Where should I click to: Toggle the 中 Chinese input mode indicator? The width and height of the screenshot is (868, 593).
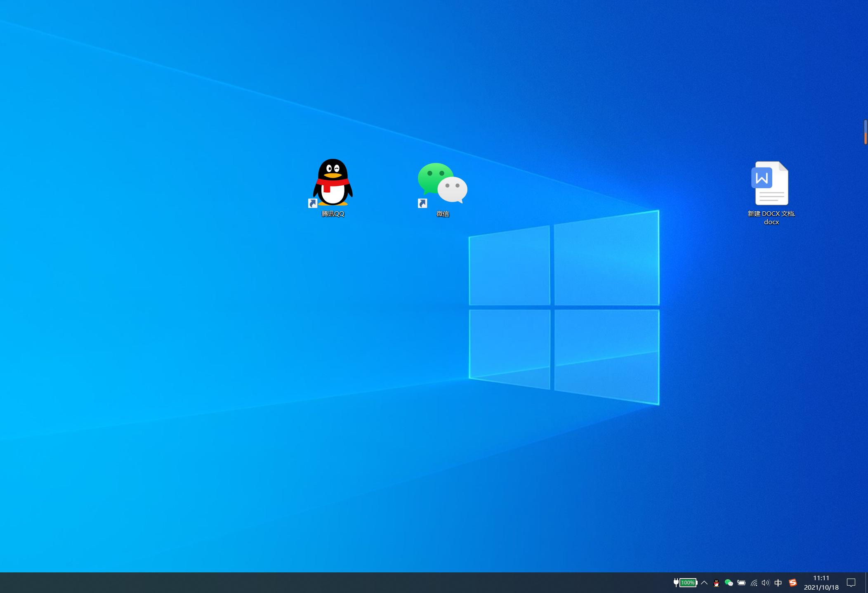pos(778,583)
